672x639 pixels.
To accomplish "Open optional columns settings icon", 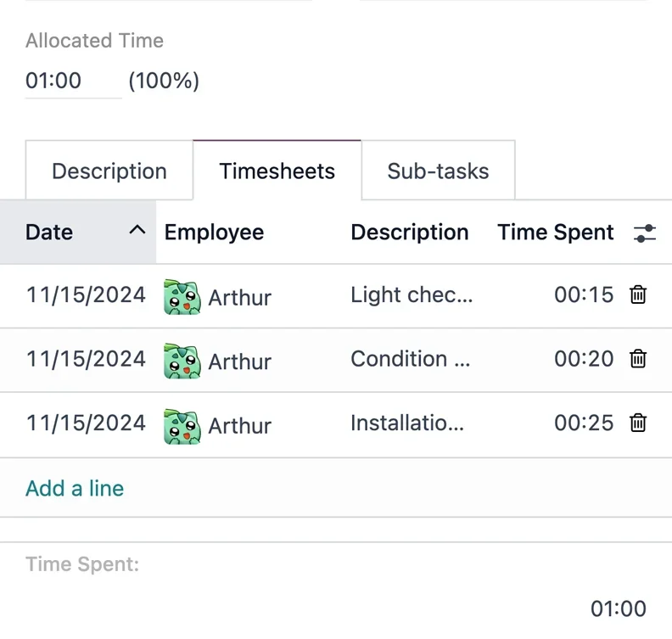I will pyautogui.click(x=645, y=233).
